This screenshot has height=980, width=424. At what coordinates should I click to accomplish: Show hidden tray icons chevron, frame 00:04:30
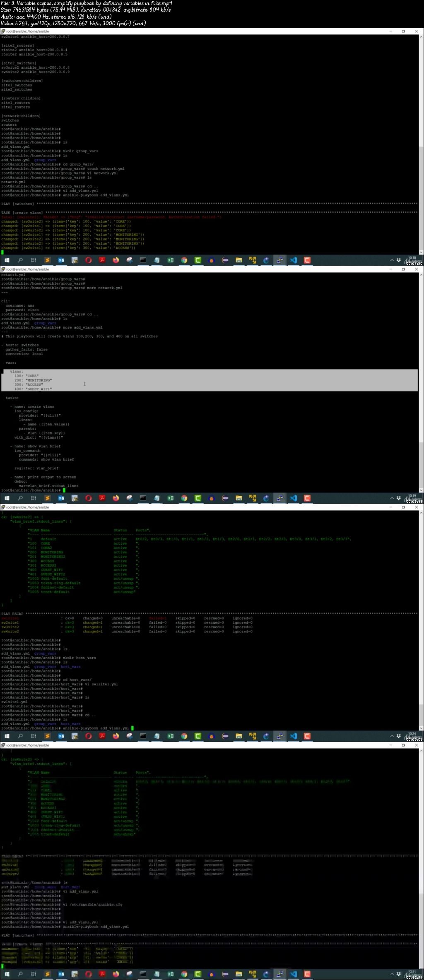392,260
